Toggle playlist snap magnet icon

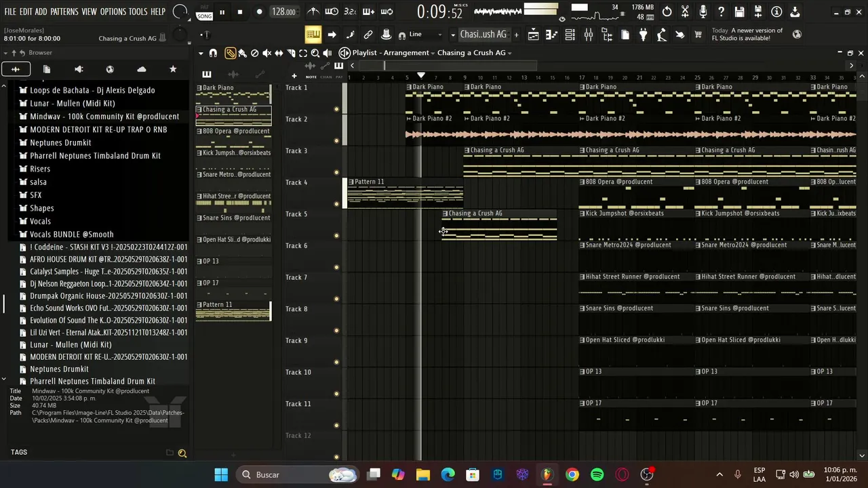213,53
